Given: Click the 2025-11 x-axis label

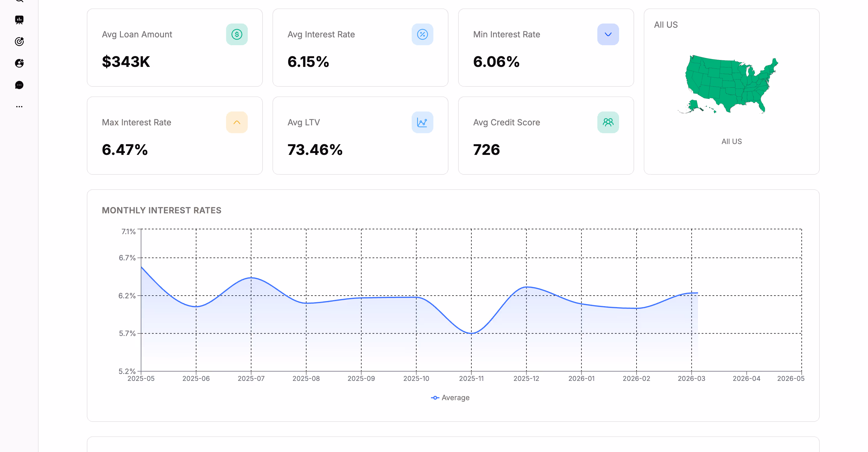Looking at the screenshot, I should pos(471,378).
